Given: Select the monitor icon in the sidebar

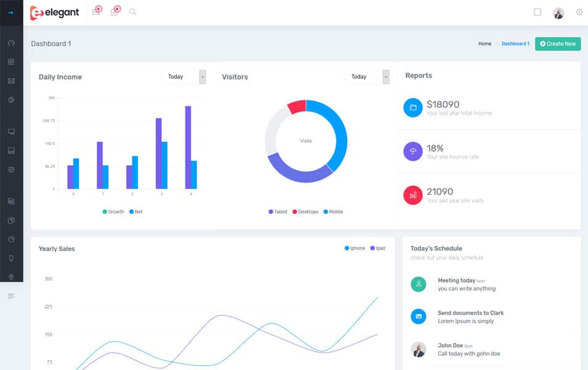Looking at the screenshot, I should (x=11, y=131).
